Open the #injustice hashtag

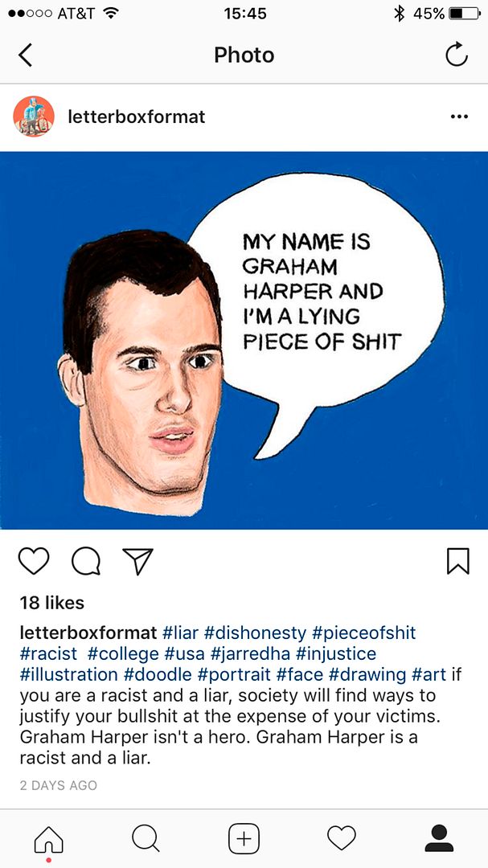336,653
